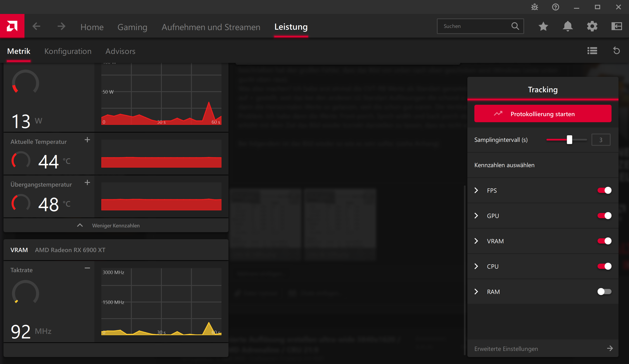Image resolution: width=629 pixels, height=364 pixels.
Task: Disable the FPS tracking toggle
Action: [x=604, y=191]
